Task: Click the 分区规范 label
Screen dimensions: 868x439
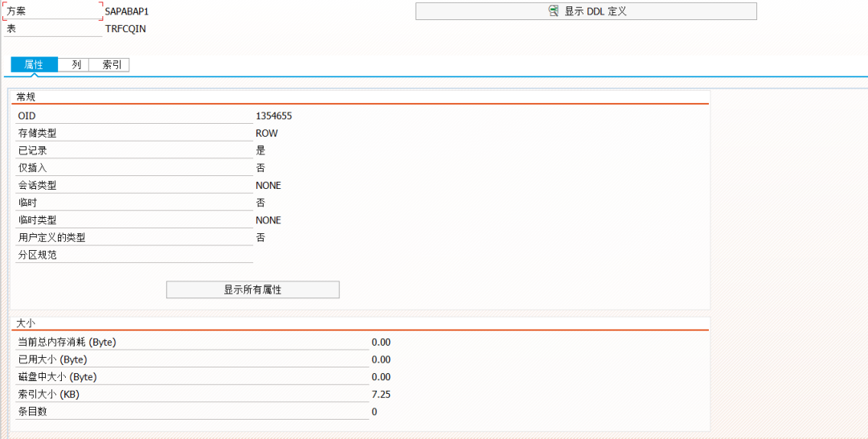Action: tap(37, 255)
